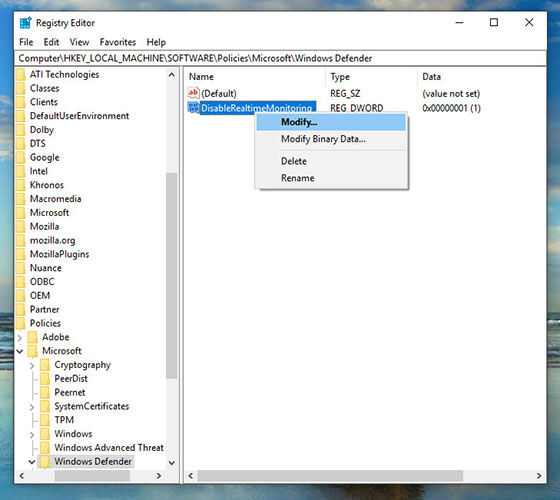This screenshot has width=560, height=500.
Task: Click the values pane horizontal scrollbar thumb
Action: pyautogui.click(x=330, y=476)
